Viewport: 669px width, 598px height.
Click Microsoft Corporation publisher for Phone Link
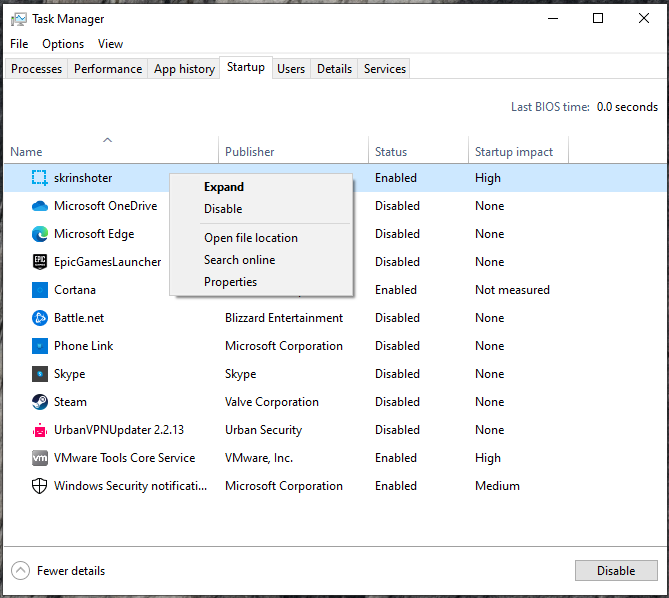(284, 346)
